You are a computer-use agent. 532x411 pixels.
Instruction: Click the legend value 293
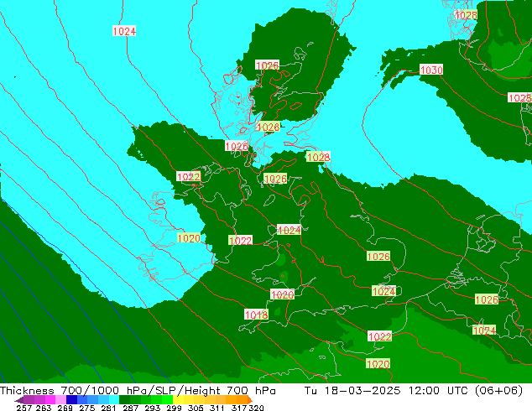coord(153,408)
